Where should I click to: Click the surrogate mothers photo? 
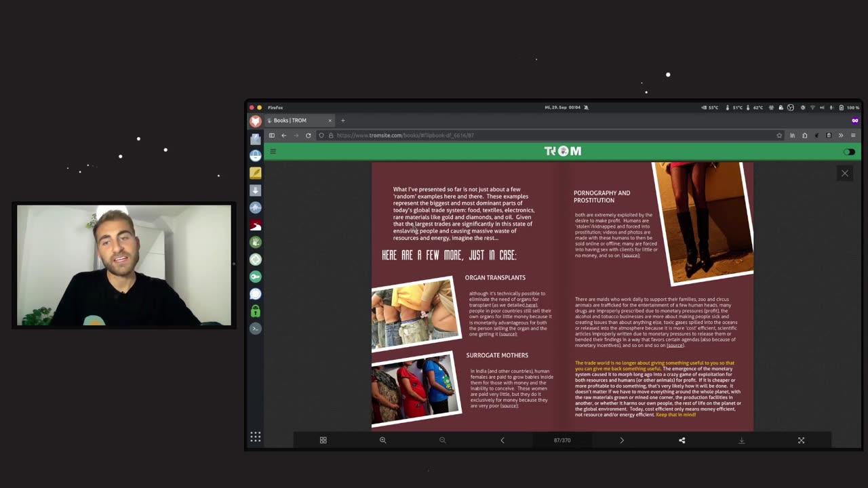[x=416, y=388]
